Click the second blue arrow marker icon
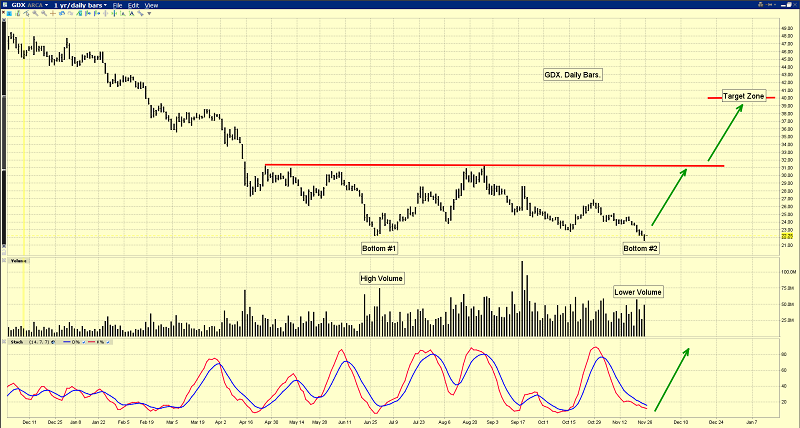 click(x=96, y=13)
